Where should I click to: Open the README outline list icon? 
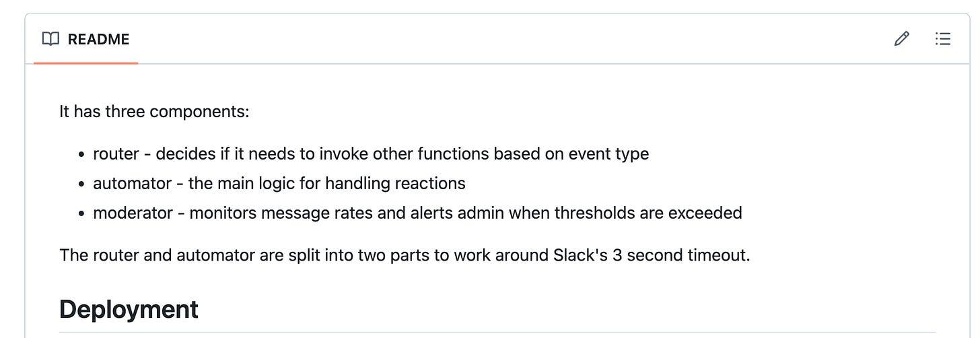point(943,39)
